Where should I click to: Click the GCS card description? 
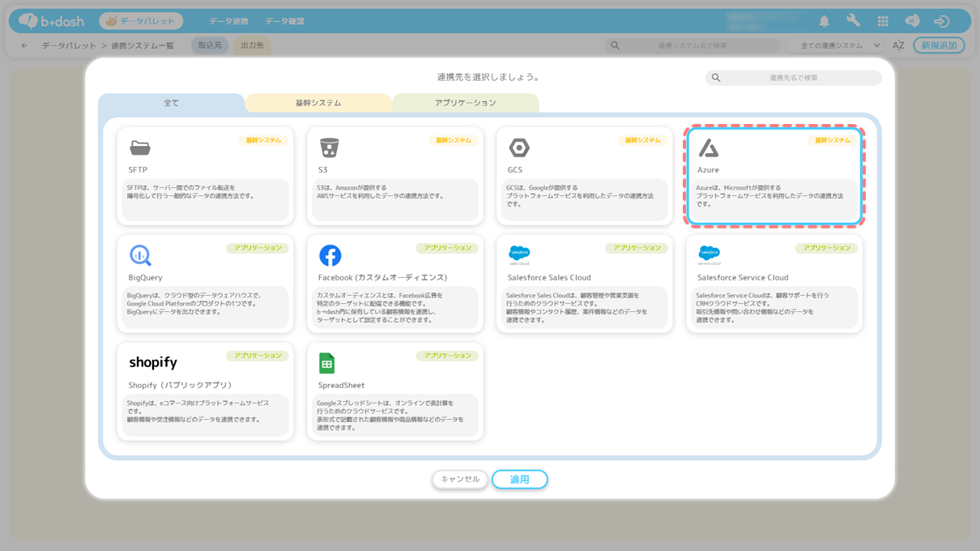point(585,199)
